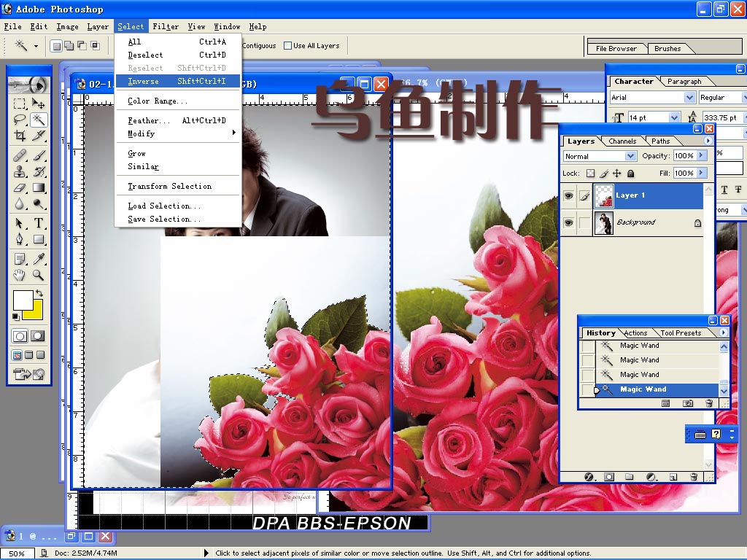This screenshot has width=747, height=560.
Task: Open the File Browser palette tab
Action: (616, 49)
